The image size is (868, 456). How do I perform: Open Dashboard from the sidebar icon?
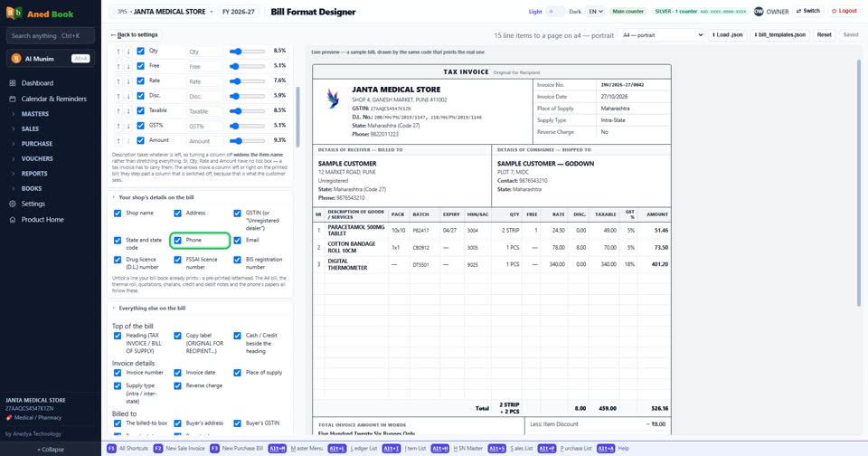(12, 83)
